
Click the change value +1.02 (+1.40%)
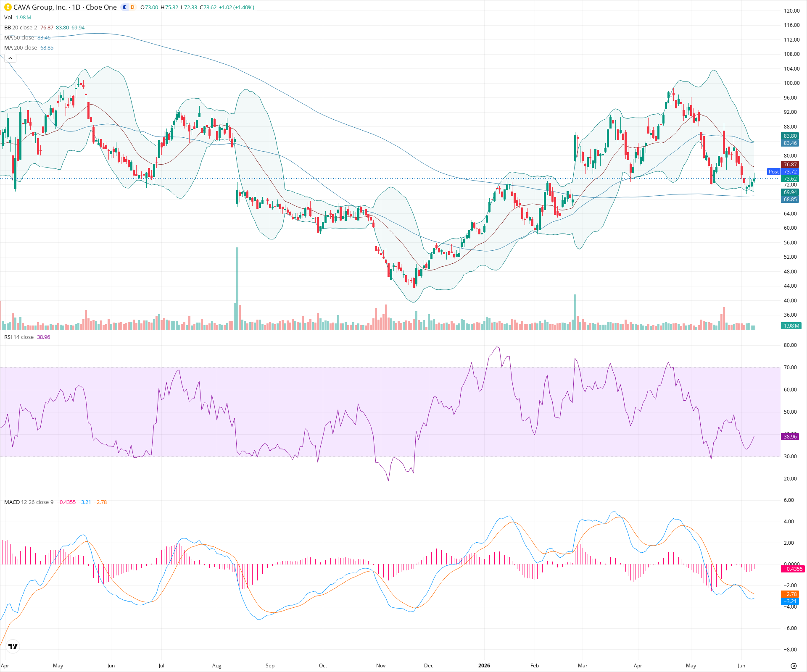(236, 7)
